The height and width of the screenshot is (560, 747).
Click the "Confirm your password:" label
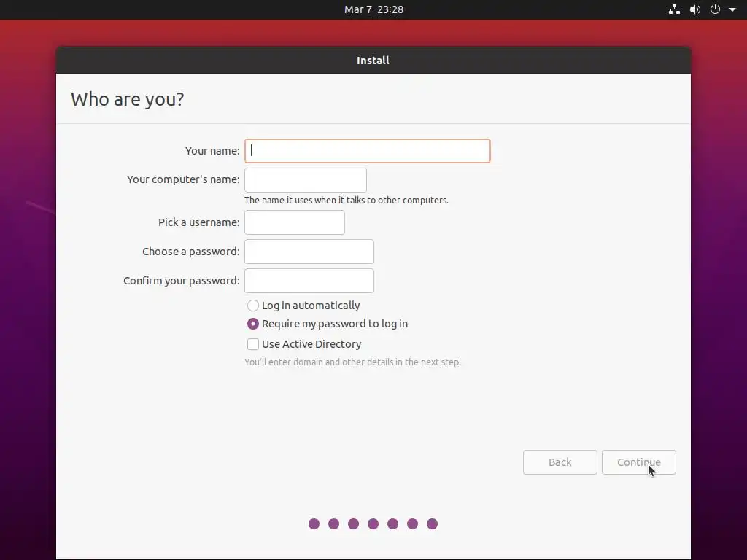point(182,281)
